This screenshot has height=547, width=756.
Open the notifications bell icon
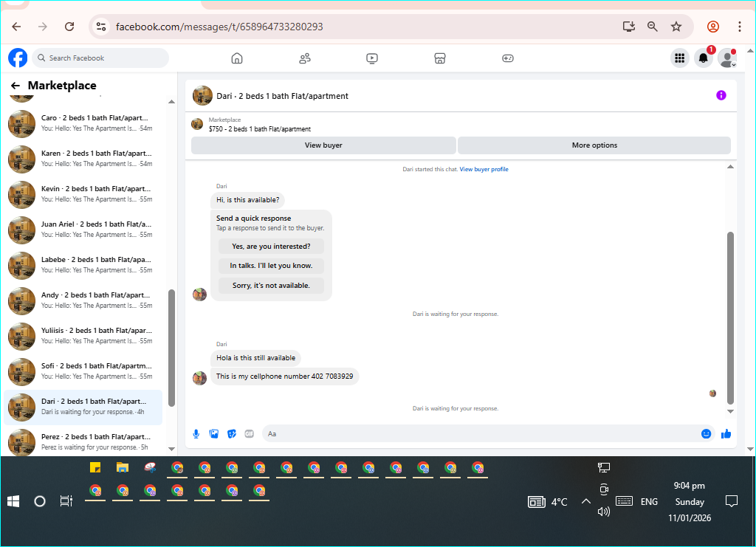704,58
